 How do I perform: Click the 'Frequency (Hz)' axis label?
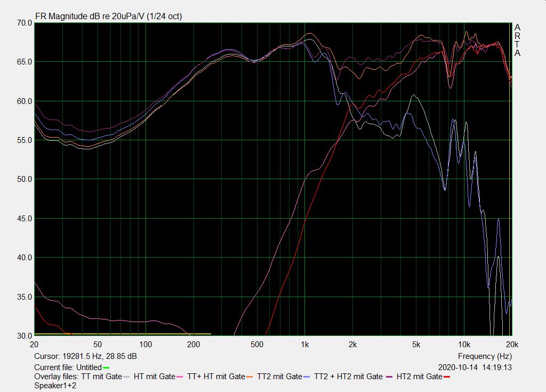tap(485, 356)
